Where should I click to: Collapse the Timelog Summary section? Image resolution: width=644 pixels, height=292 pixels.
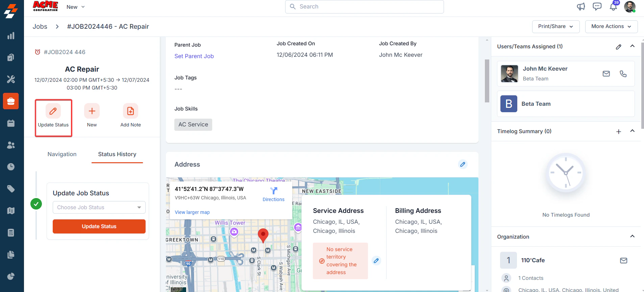(x=632, y=131)
